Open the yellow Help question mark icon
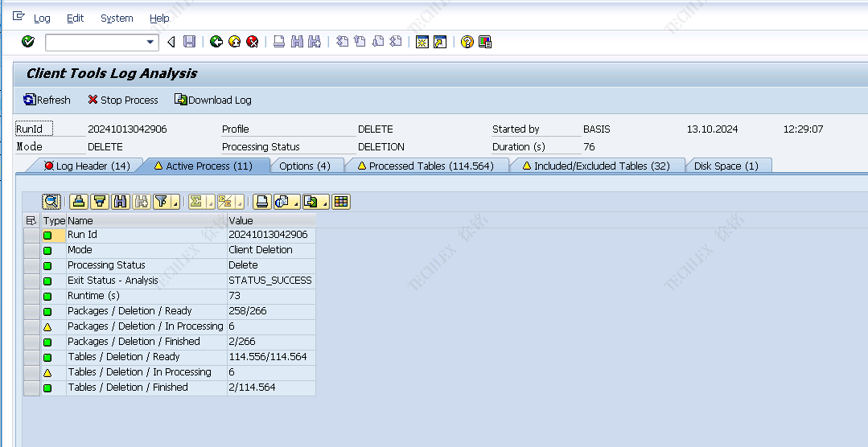Image resolution: width=868 pixels, height=447 pixels. tap(467, 42)
